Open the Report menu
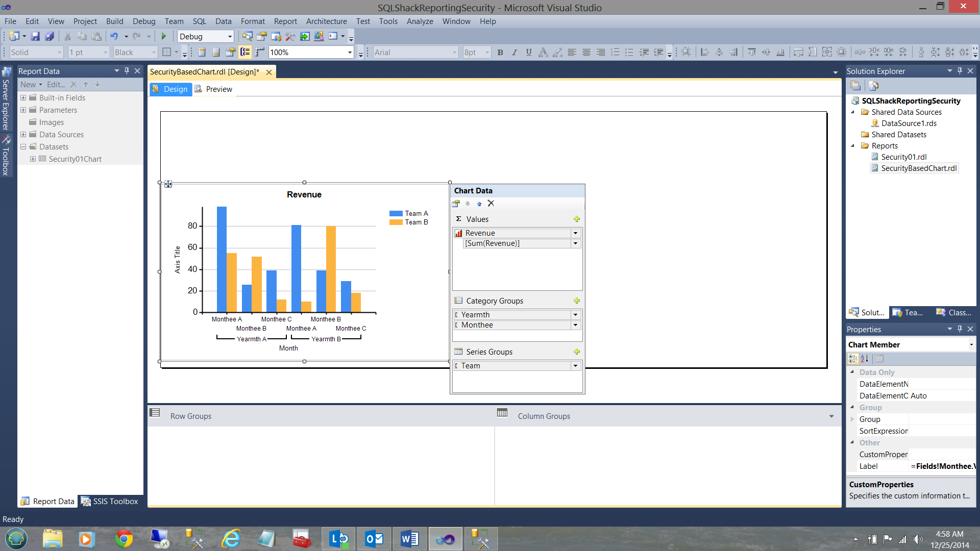This screenshot has height=551, width=980. click(x=285, y=21)
